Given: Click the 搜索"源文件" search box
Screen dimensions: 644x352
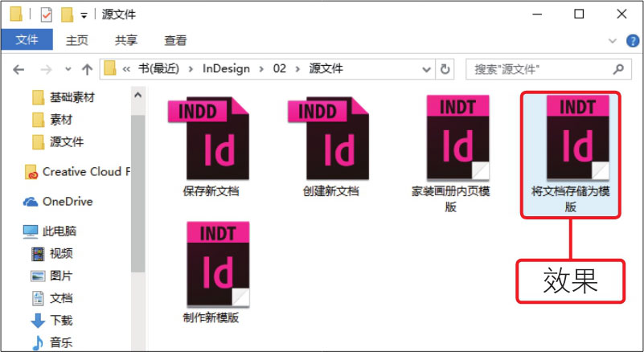Looking at the screenshot, I should [x=539, y=69].
